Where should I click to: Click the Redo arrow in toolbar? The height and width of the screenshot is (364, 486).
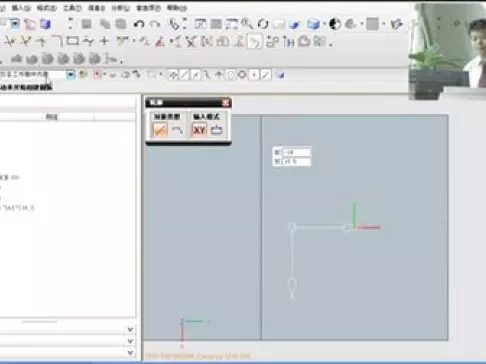tap(155, 24)
